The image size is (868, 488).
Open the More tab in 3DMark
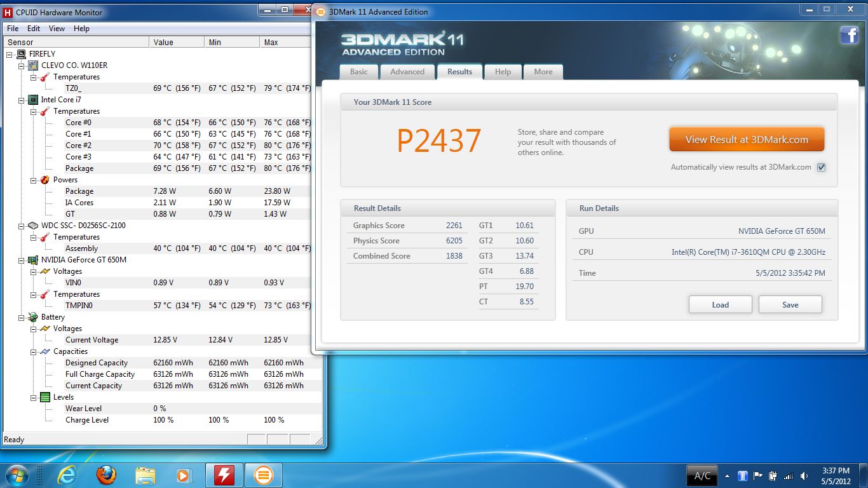543,72
